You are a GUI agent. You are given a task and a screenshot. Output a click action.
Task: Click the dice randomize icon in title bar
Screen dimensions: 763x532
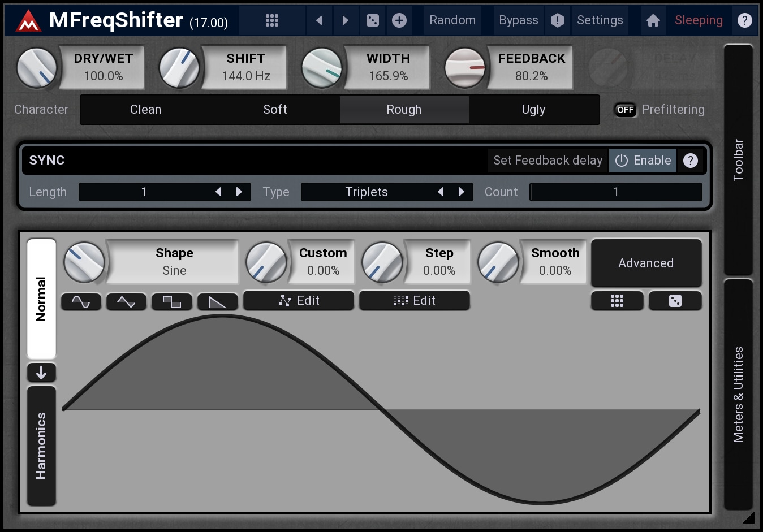coord(373,21)
